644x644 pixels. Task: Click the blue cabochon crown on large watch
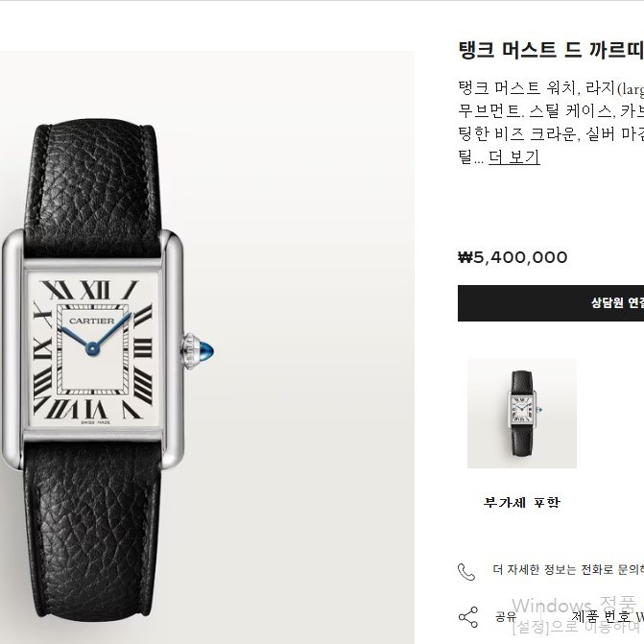[x=205, y=351]
